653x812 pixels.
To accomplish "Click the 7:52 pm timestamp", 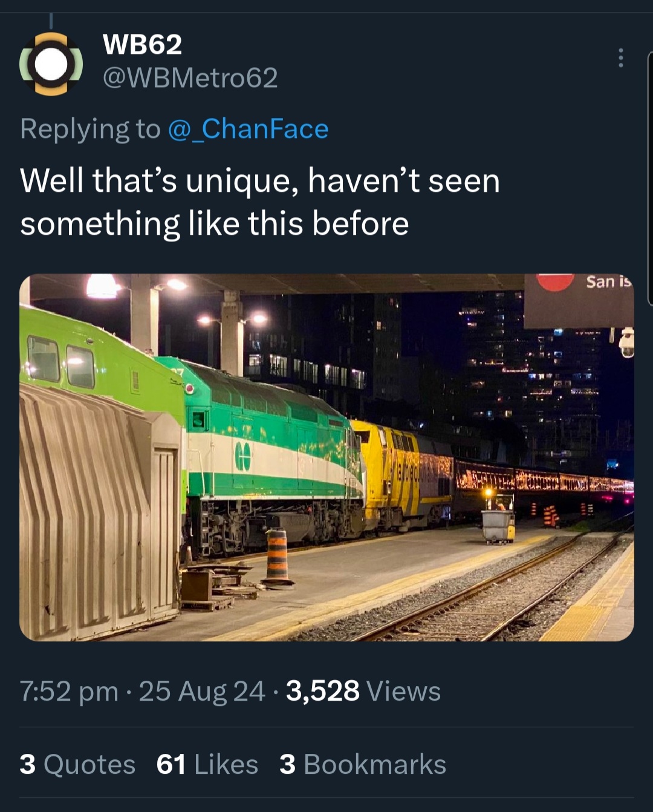I will click(x=69, y=691).
